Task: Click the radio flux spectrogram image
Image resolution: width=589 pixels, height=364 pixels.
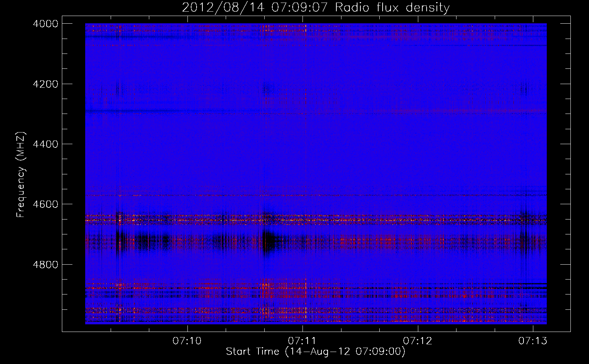Action: tap(316, 174)
